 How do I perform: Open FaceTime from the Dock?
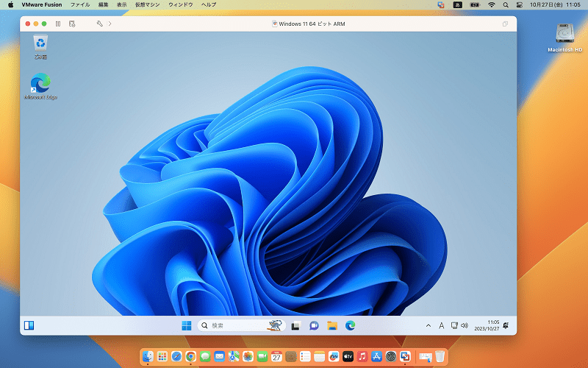[x=262, y=356]
